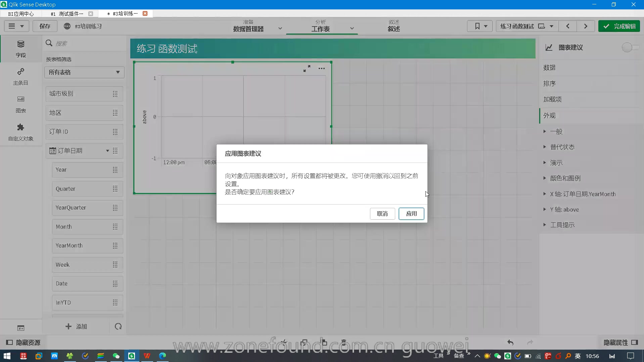Image resolution: width=644 pixels, height=362 pixels.
Task: Click the undo arrow at the bottom
Action: (511, 342)
